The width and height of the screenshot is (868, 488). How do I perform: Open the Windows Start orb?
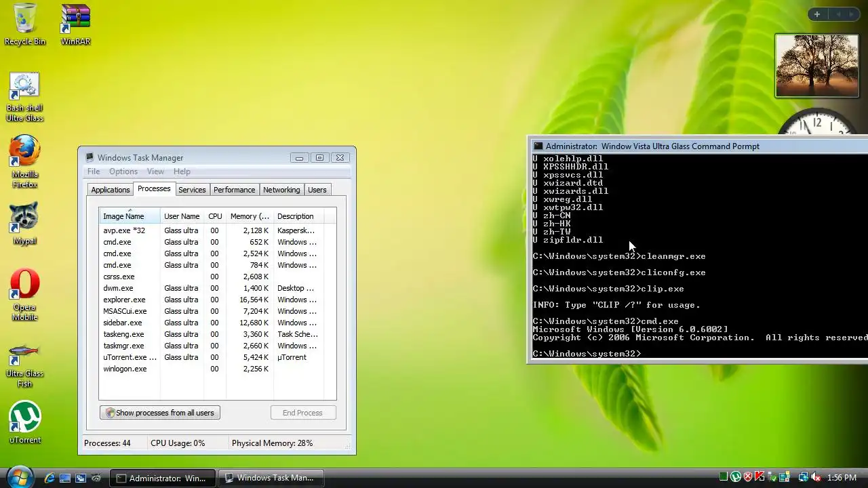(x=19, y=477)
